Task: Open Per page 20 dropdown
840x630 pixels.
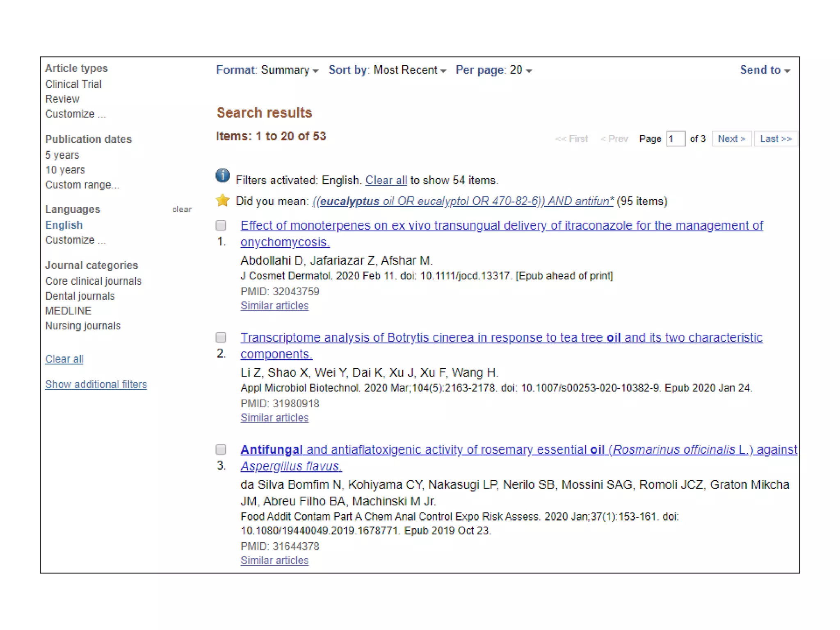Action: pyautogui.click(x=494, y=70)
